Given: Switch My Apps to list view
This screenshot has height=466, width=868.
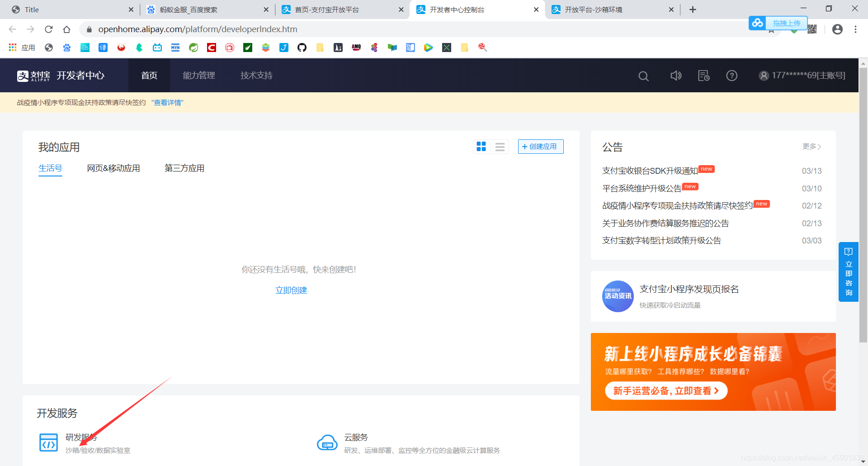Looking at the screenshot, I should pyautogui.click(x=500, y=147).
